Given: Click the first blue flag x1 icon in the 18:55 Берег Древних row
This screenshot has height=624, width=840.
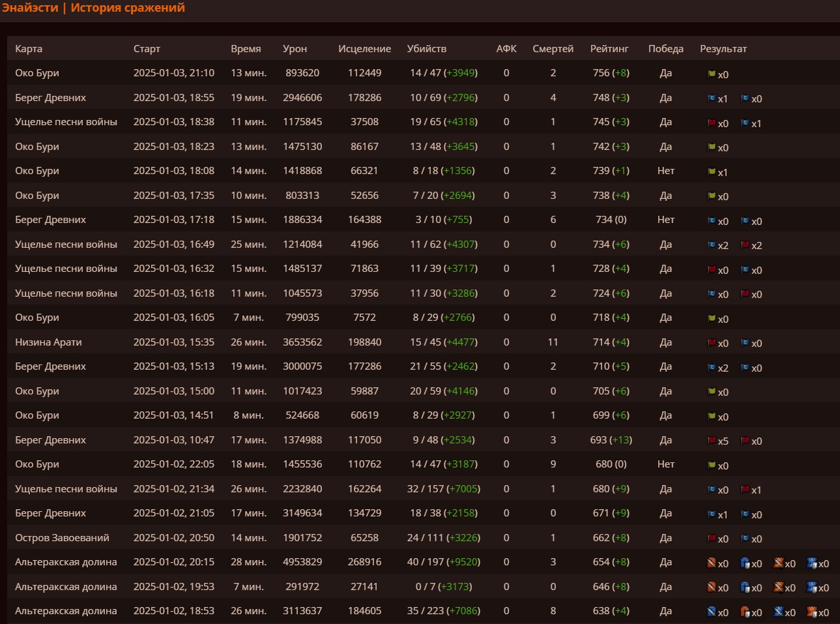Looking at the screenshot, I should [x=712, y=98].
